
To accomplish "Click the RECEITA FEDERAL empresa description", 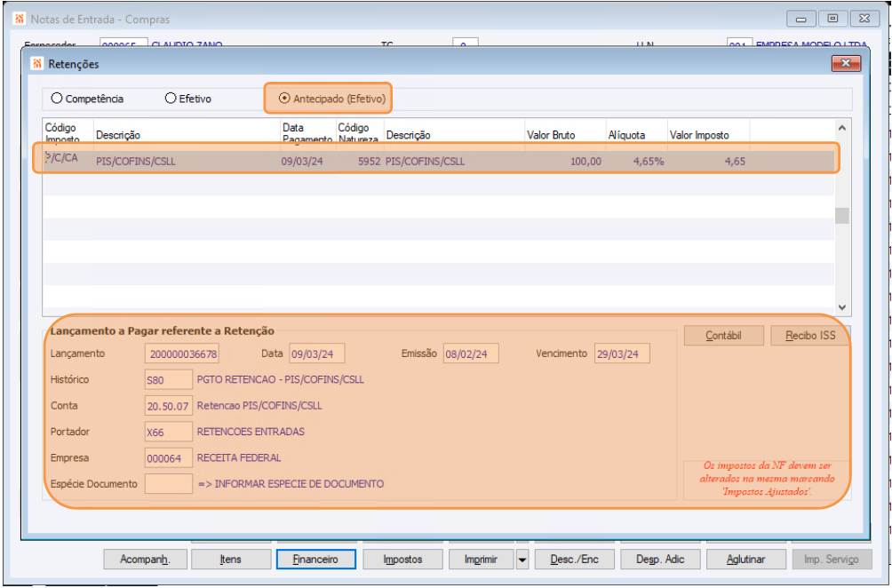I will point(239,457).
